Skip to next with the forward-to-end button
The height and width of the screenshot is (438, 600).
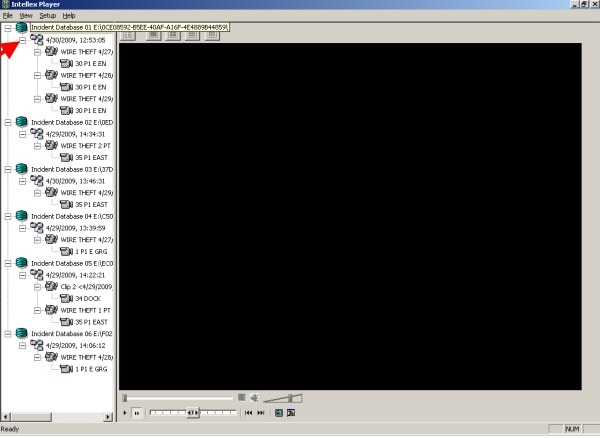[261, 413]
